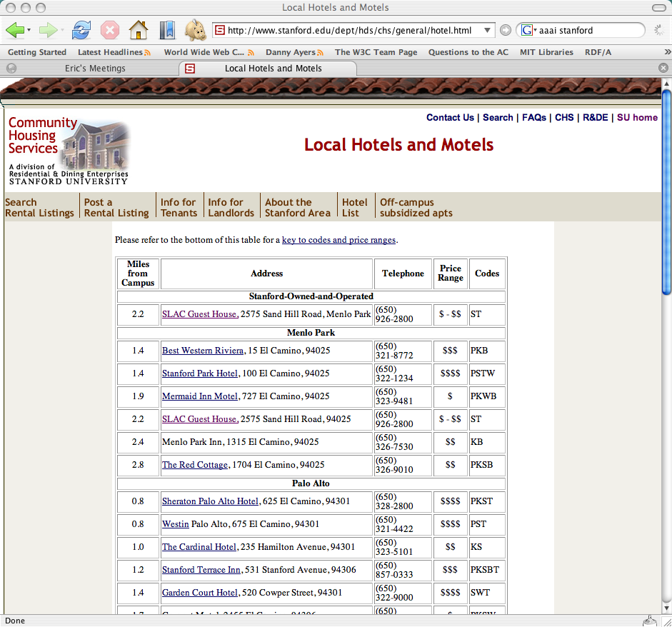Follow the key to codes and price ranges link

point(338,240)
